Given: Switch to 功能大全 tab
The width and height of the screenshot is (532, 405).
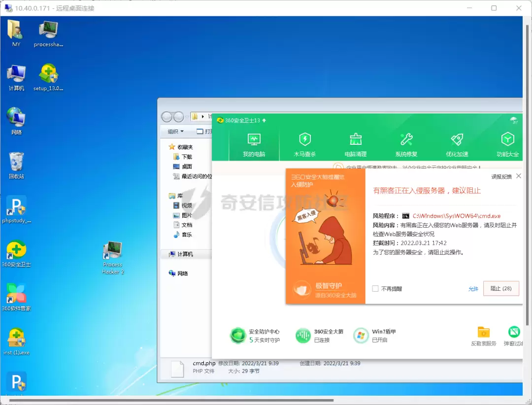Looking at the screenshot, I should (x=507, y=145).
